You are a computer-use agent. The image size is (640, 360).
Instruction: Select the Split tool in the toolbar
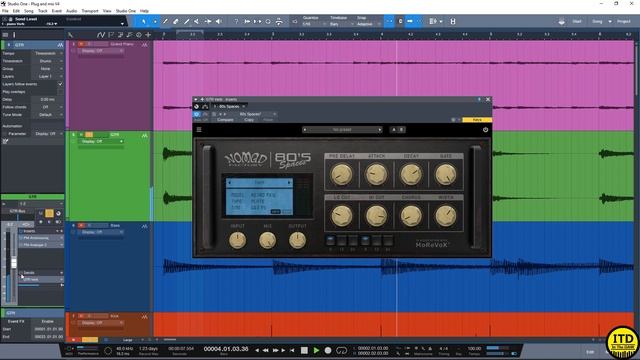[165, 21]
